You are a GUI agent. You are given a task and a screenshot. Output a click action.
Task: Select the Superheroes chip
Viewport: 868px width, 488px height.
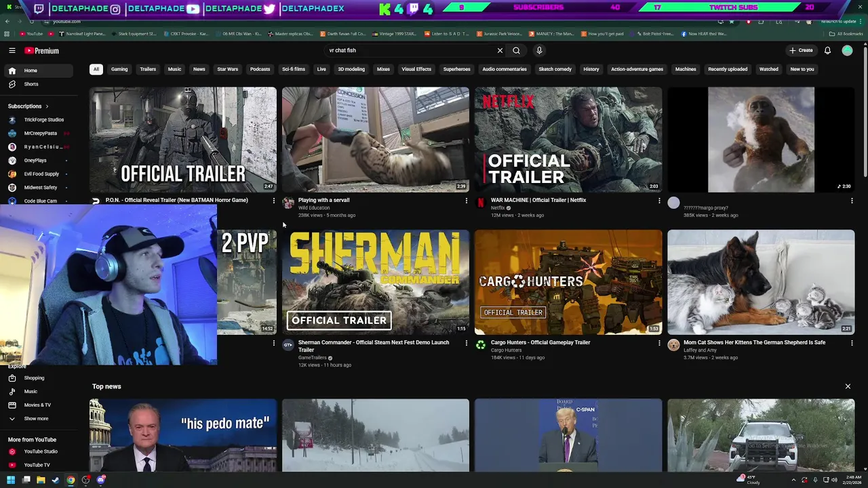point(456,69)
